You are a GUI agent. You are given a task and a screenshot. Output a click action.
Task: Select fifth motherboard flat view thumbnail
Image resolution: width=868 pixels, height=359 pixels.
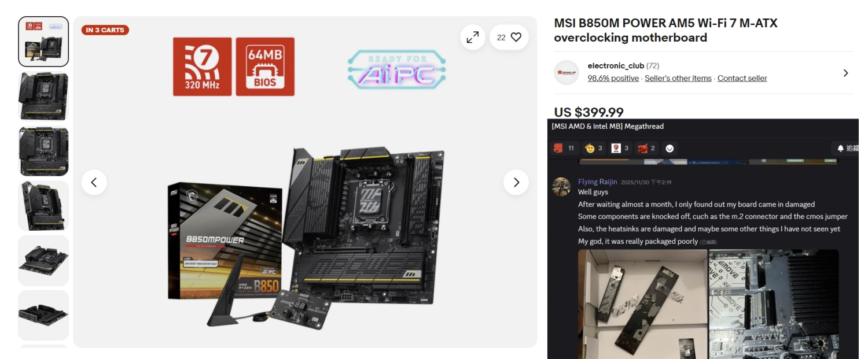pos(43,260)
